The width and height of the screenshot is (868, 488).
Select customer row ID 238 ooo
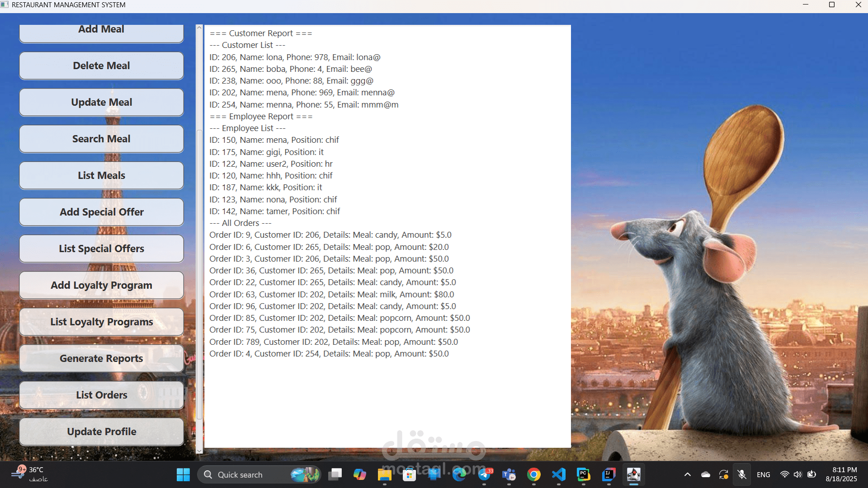pyautogui.click(x=291, y=80)
